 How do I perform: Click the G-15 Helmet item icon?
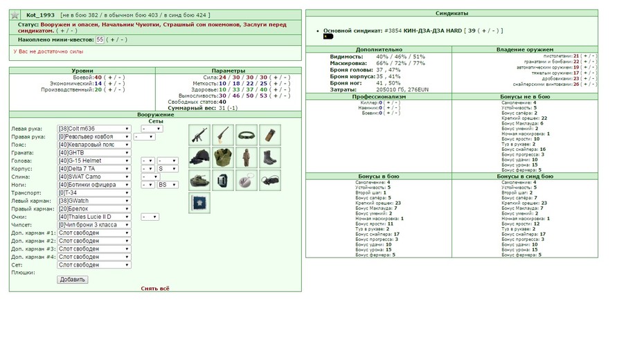(199, 158)
